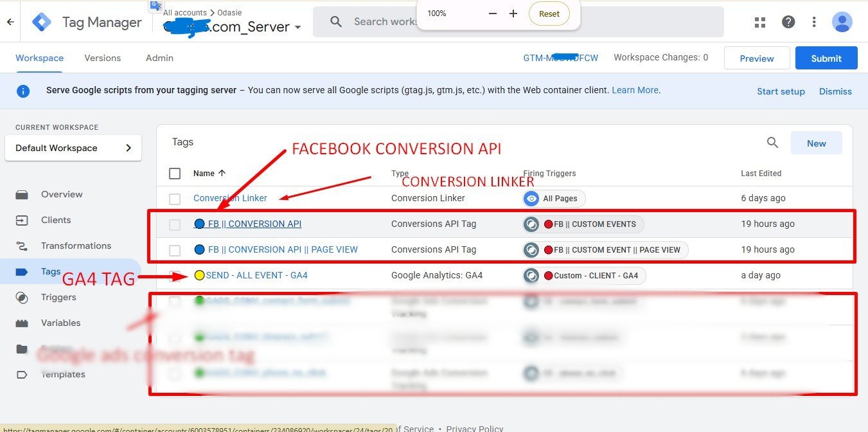This screenshot has height=432, width=868.
Task: Tick the FB || CONVERSION API row checkbox
Action: coord(175,224)
